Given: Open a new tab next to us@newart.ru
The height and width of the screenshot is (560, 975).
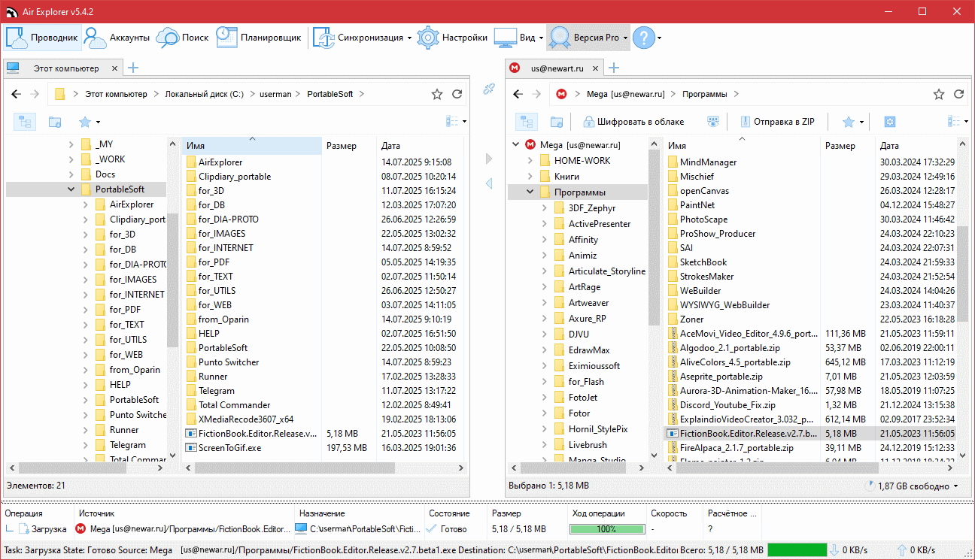Looking at the screenshot, I should click(x=613, y=68).
